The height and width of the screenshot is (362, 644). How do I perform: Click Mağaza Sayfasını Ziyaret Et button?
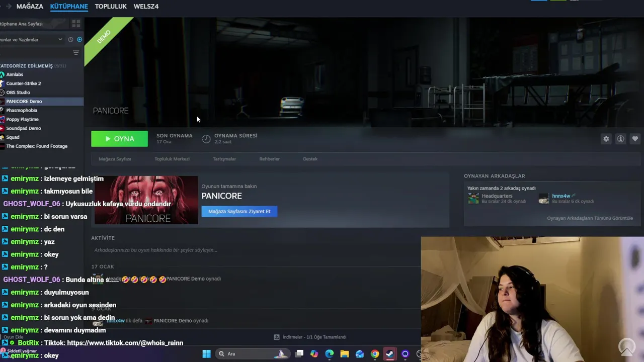239,211
